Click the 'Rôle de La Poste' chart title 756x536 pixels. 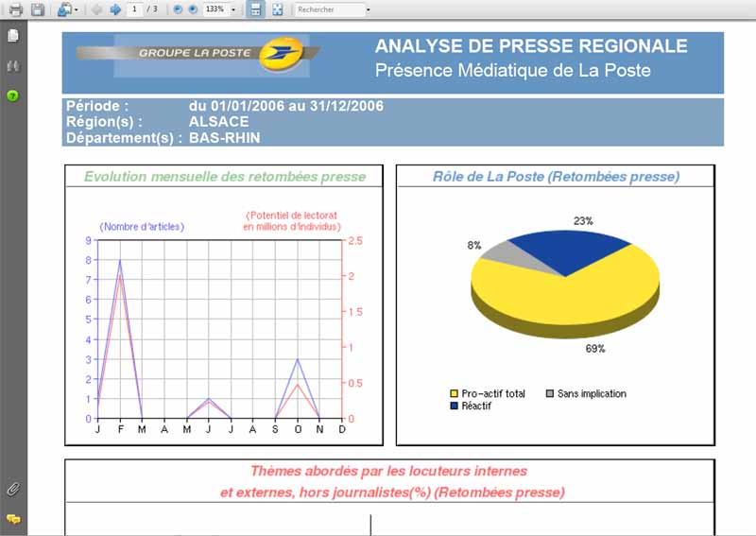[x=556, y=177]
